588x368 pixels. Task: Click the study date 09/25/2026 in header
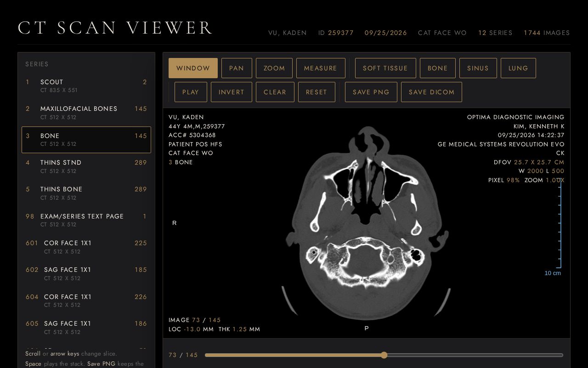[386, 33]
